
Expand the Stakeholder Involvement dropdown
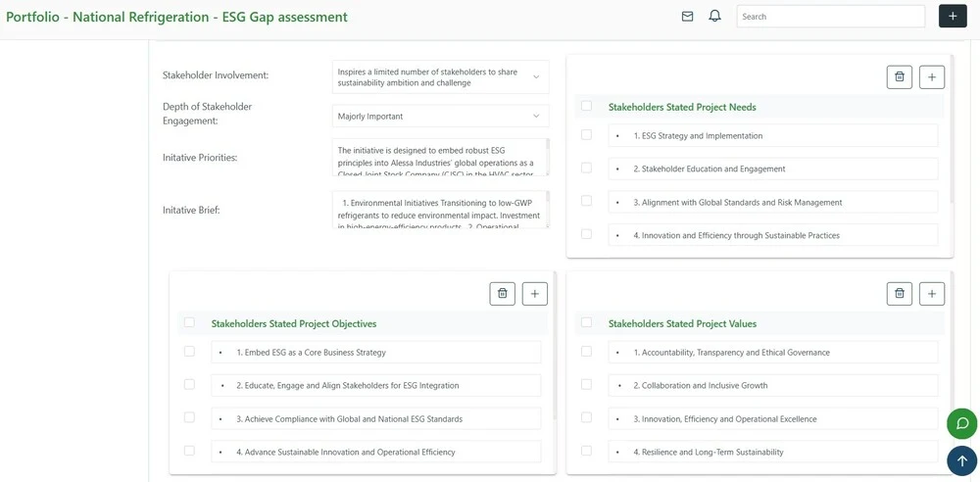[440, 76]
